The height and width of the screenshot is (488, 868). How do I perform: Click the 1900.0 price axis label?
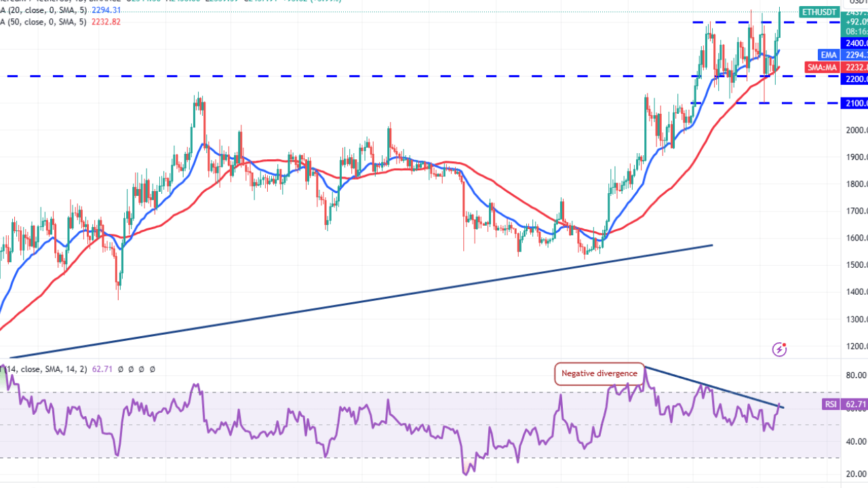pos(856,157)
